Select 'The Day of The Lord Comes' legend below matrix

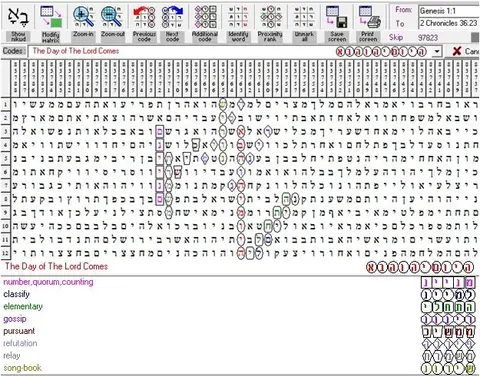click(56, 266)
